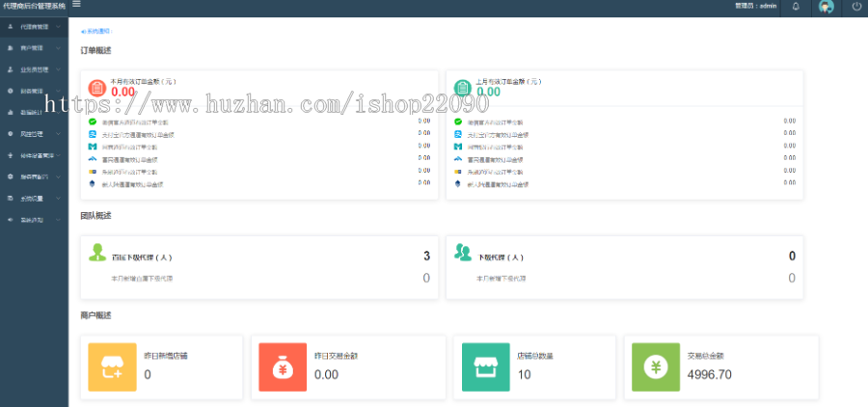Viewport: 868px width, 407px height.
Task: Expand the 风控管理 chevron
Action: 58,134
